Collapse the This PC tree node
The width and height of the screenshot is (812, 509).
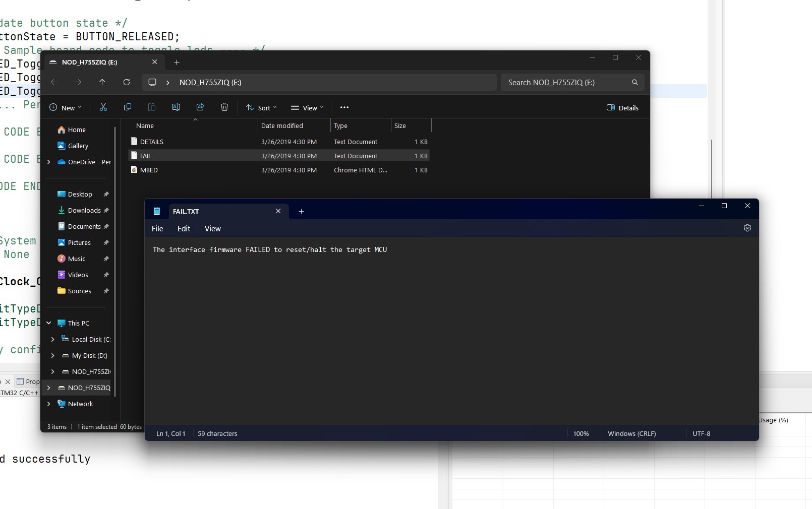point(49,323)
